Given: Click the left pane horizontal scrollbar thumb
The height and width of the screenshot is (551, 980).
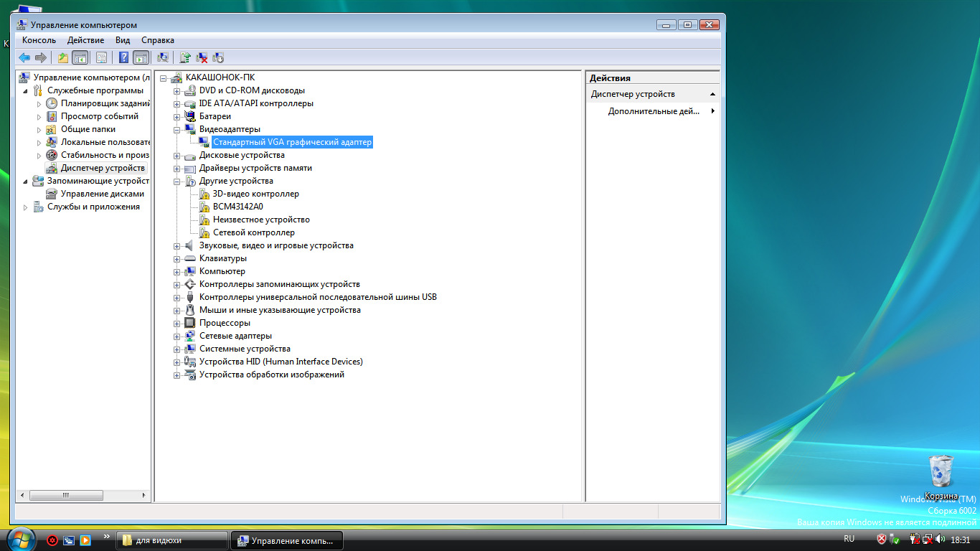Looking at the screenshot, I should point(66,495).
